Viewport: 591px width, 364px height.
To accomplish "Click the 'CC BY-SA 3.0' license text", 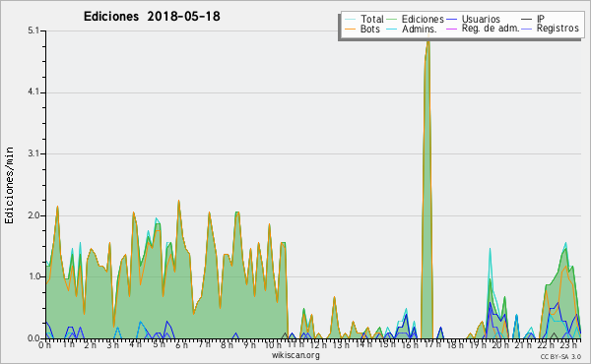I will 560,357.
